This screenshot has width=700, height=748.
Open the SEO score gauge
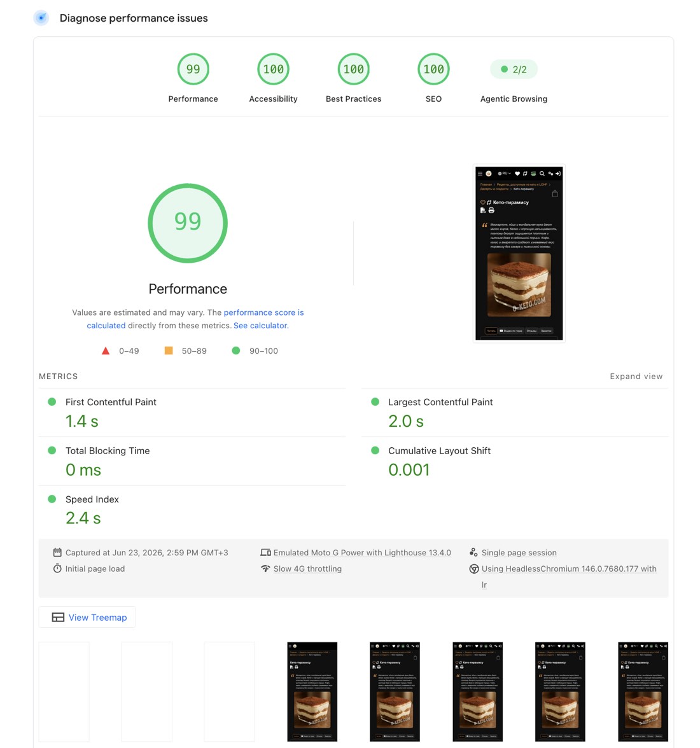point(433,69)
